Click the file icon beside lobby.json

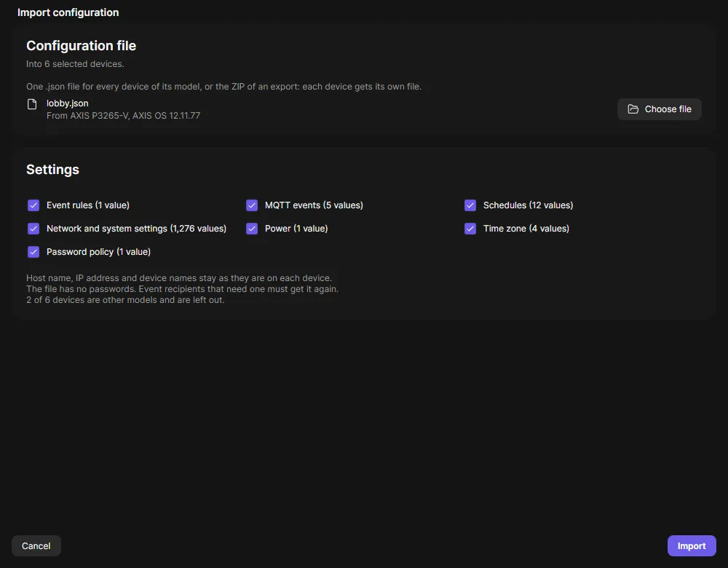pyautogui.click(x=32, y=104)
